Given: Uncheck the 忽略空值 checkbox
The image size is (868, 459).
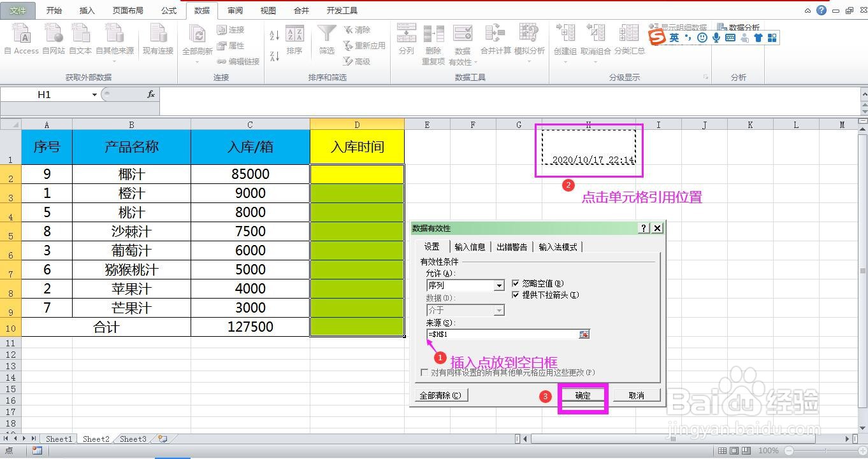Looking at the screenshot, I should (516, 283).
